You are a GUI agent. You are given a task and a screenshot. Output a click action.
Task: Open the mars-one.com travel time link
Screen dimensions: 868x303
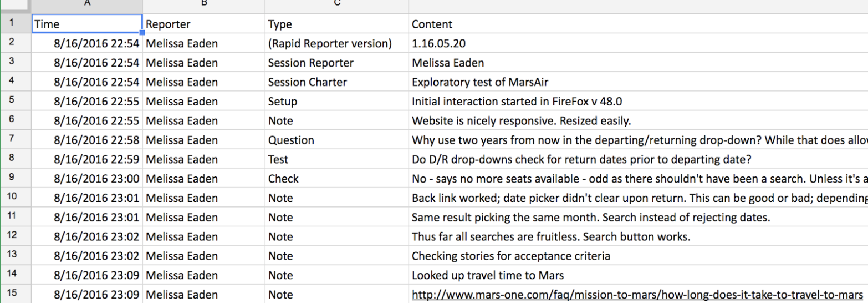pos(637,294)
